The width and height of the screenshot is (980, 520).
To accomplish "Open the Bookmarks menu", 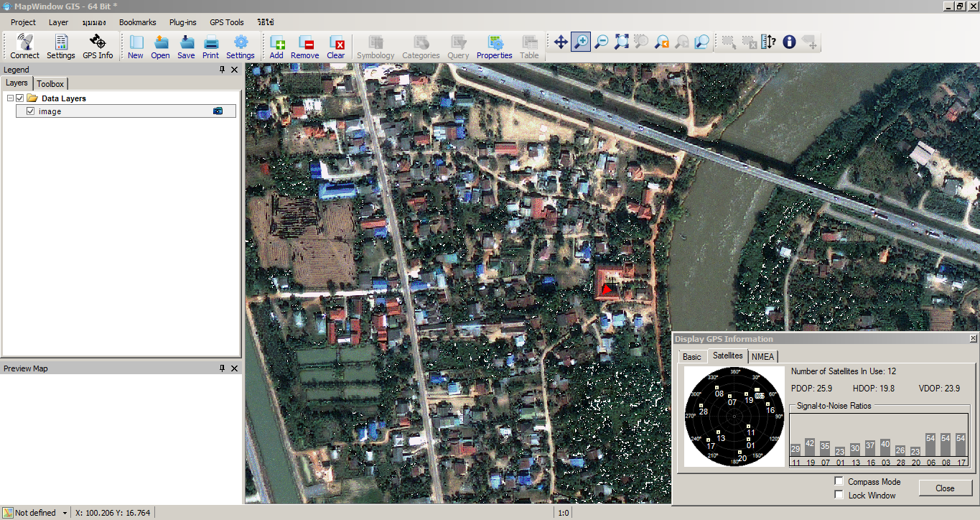I will (x=137, y=22).
